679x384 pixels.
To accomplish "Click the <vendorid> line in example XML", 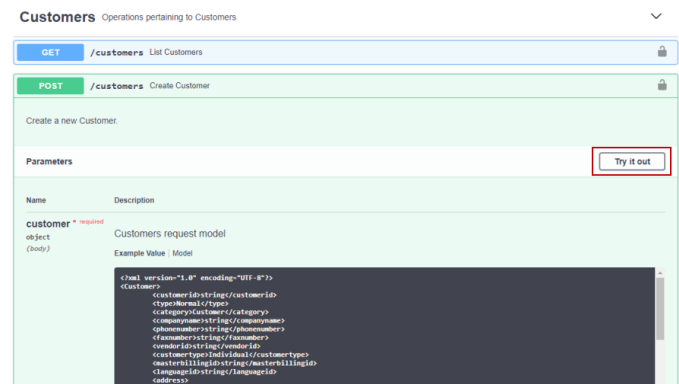I will click(x=206, y=346).
